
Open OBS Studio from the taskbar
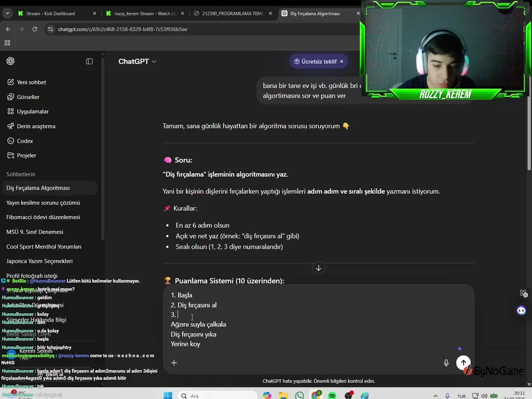[x=349, y=396]
